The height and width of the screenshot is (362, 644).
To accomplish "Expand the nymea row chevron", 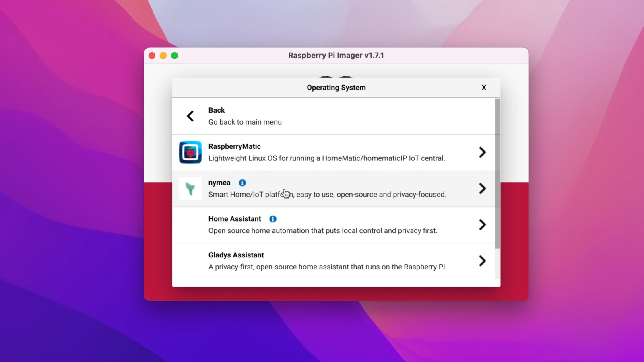I will 482,189.
